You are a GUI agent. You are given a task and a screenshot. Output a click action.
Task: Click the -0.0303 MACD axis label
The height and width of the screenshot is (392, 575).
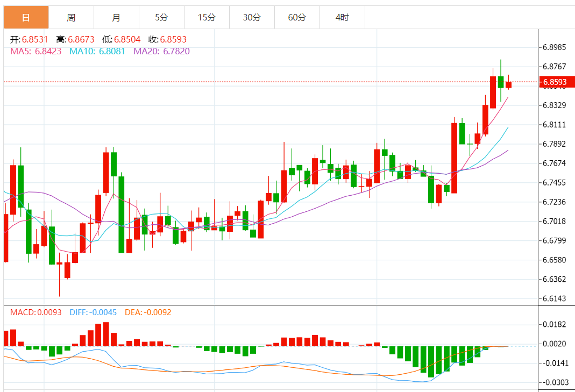tap(555, 382)
